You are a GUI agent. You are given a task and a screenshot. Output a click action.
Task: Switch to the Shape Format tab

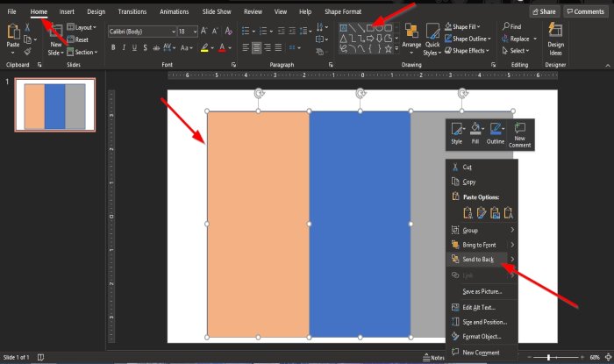click(x=343, y=11)
